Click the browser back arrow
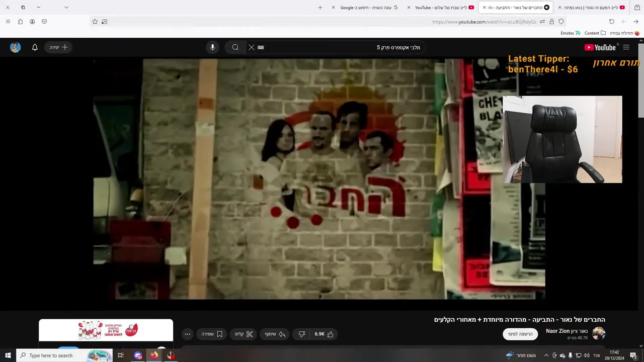 pos(636,22)
